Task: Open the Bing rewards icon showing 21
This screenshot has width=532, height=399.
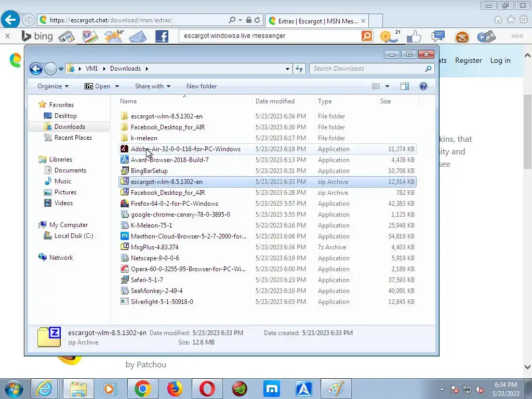Action: [390, 36]
